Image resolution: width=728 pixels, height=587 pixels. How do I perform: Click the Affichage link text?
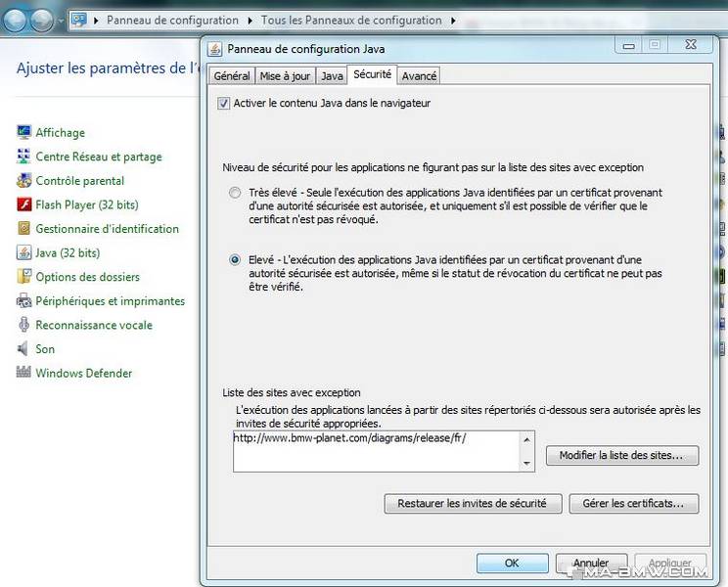pos(61,133)
